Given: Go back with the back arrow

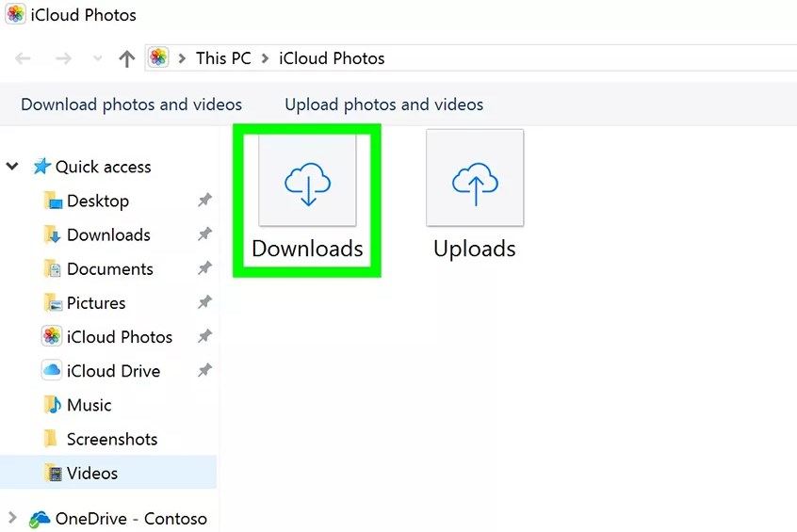Looking at the screenshot, I should tap(23, 58).
